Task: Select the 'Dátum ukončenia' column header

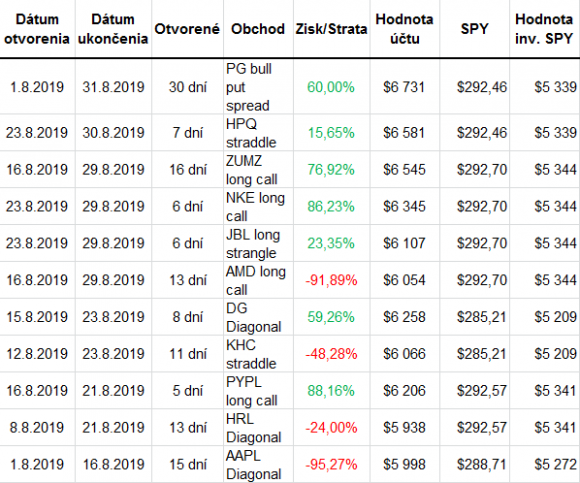Action: pyautogui.click(x=113, y=29)
